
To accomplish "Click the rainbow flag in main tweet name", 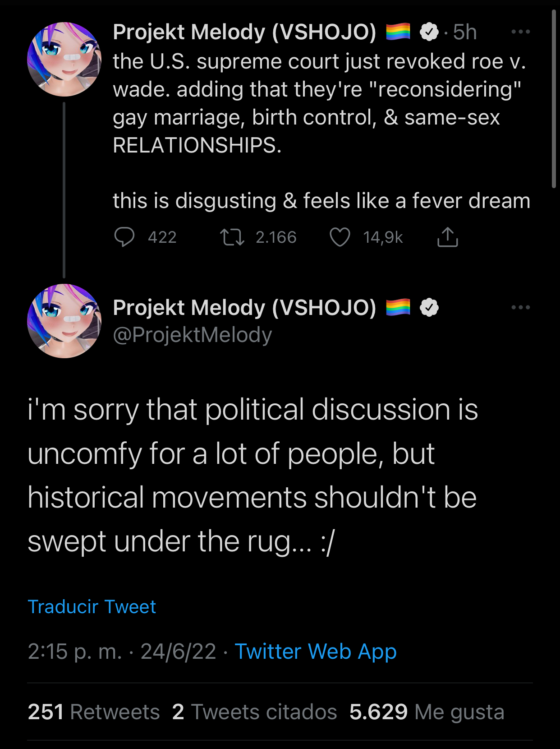I will (398, 307).
